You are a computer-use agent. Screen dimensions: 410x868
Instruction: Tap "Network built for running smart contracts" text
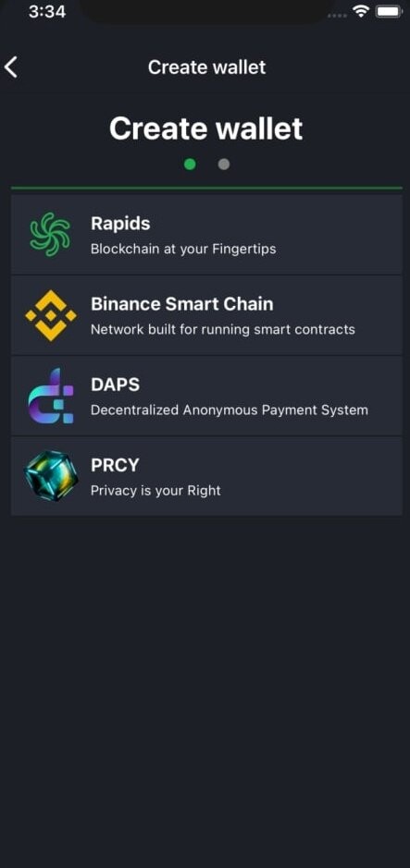(x=223, y=329)
